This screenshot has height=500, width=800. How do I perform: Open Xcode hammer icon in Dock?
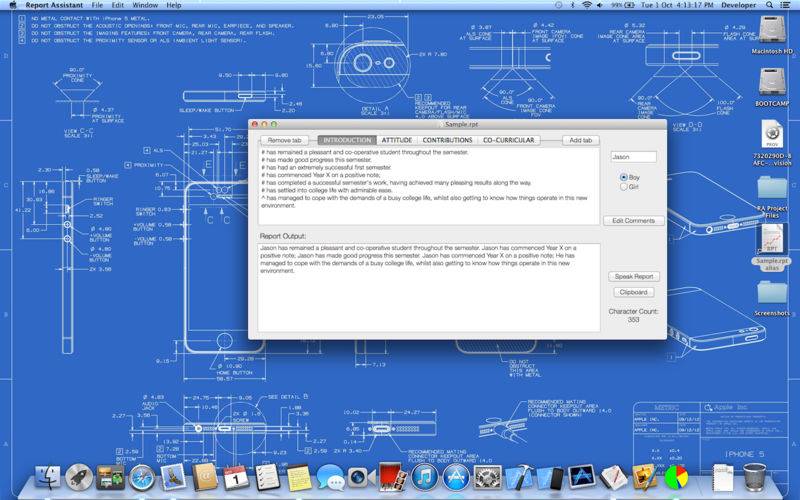519,478
